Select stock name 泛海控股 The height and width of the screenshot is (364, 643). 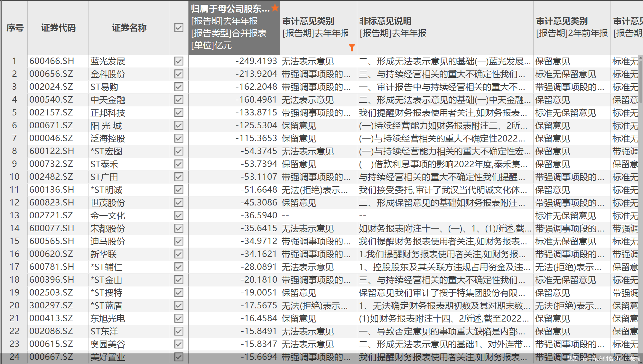coord(108,138)
